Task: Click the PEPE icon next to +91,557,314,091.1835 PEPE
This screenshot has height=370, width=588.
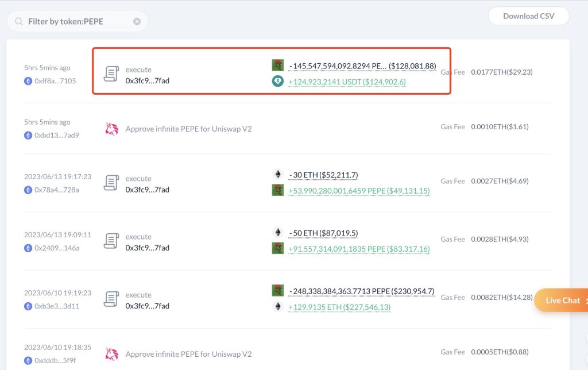Action: click(x=278, y=248)
